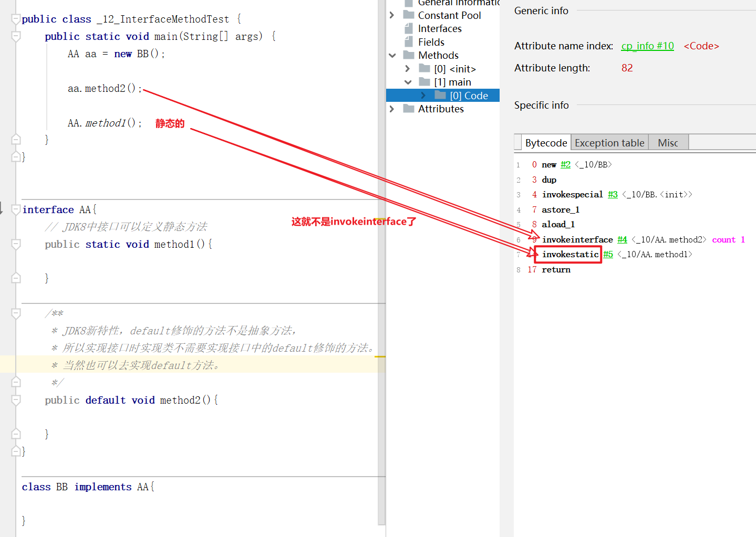
Task: Follow the #4 invokeinterface link
Action: (x=622, y=239)
